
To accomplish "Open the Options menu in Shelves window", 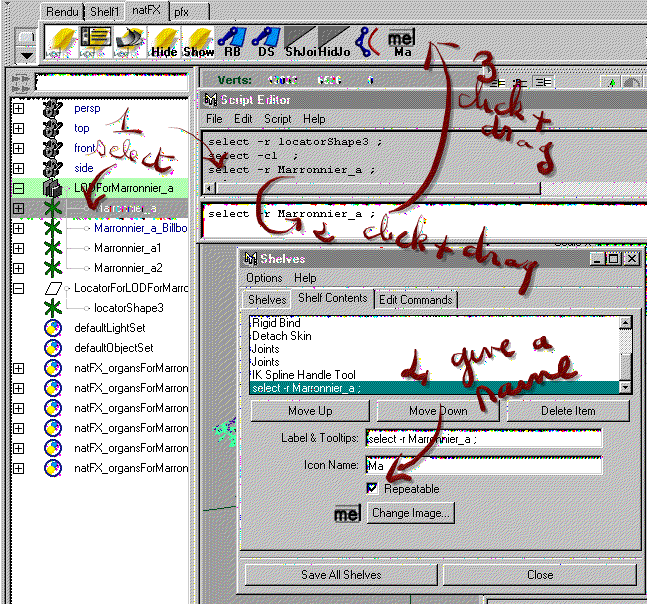I will click(x=264, y=278).
